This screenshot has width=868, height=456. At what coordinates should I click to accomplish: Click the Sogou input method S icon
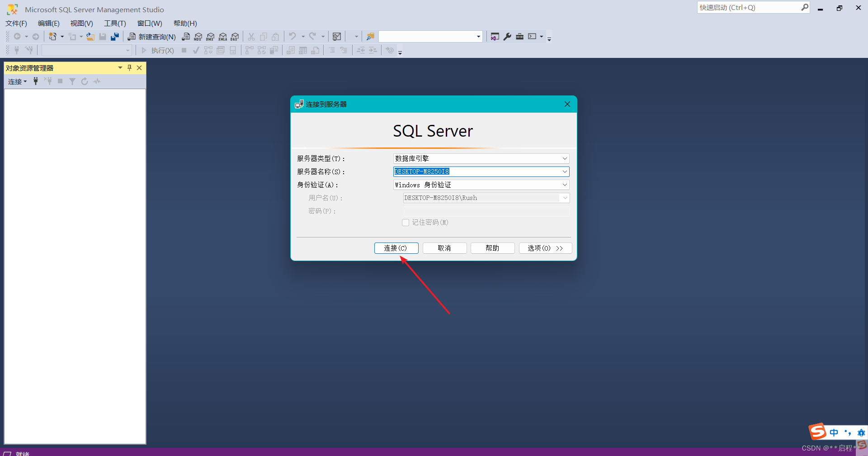pos(818,431)
